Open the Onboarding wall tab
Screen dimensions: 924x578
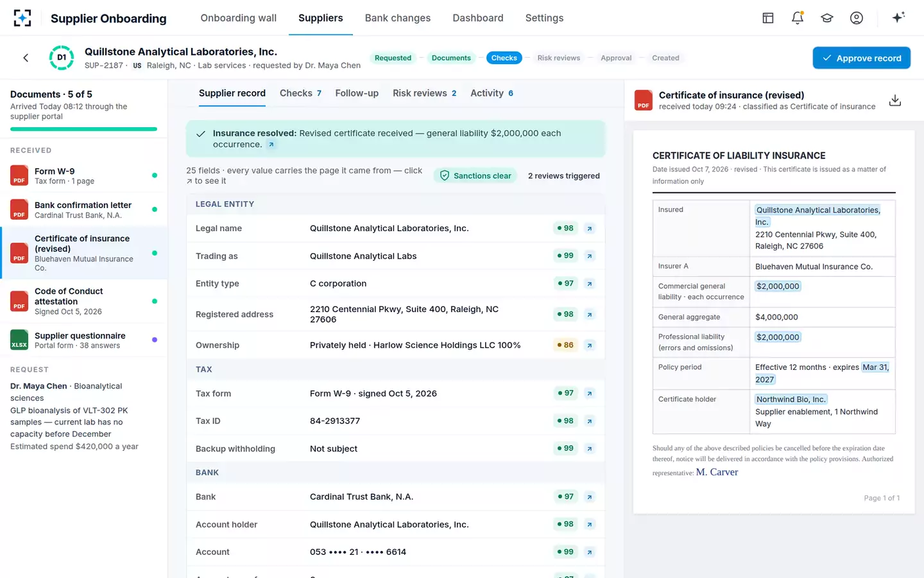click(x=239, y=18)
